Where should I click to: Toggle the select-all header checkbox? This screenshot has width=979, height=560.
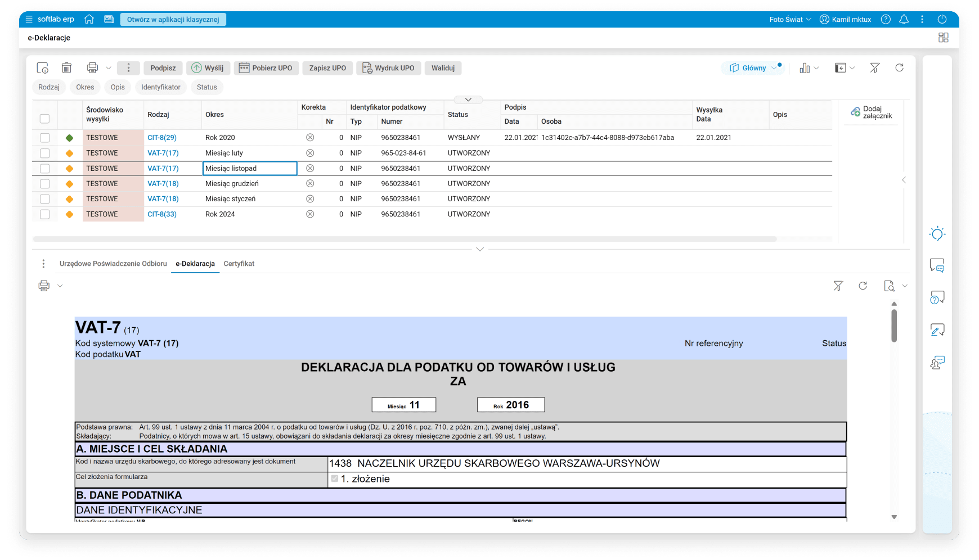(x=45, y=119)
